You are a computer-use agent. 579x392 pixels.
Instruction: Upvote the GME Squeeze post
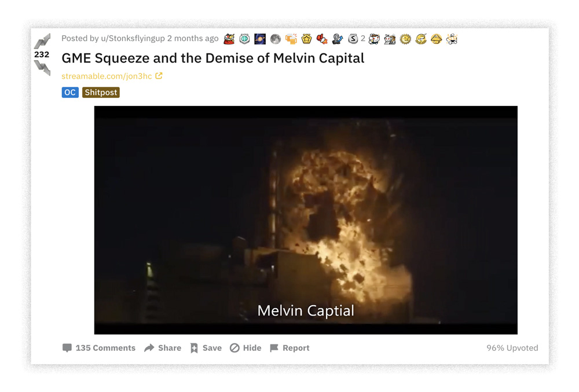click(42, 41)
